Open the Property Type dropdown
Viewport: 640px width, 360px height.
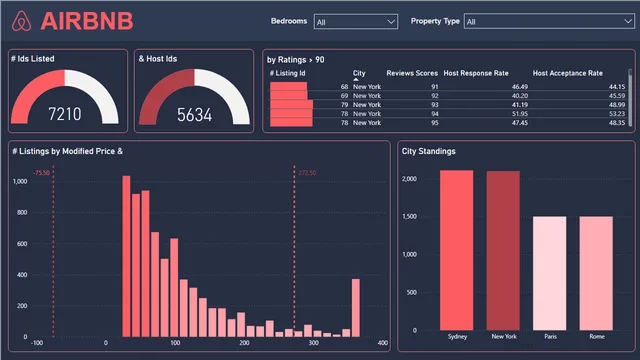(549, 21)
